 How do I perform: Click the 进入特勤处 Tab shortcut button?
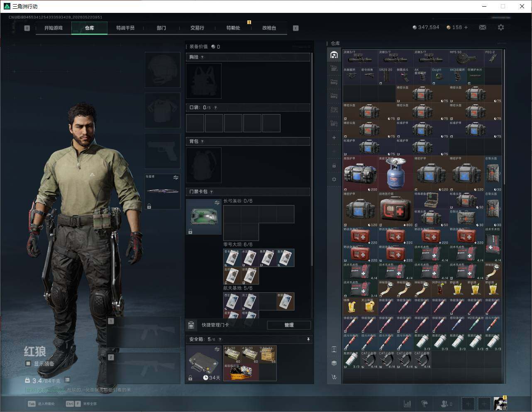click(x=41, y=404)
